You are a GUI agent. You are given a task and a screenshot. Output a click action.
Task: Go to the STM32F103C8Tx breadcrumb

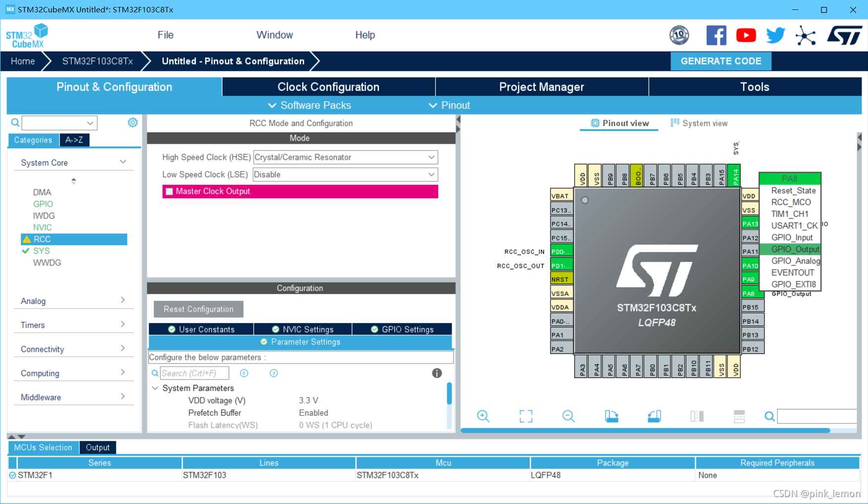(97, 61)
